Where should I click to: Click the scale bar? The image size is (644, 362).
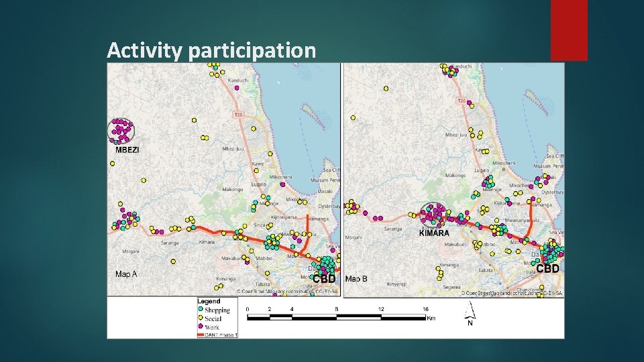tap(336, 318)
